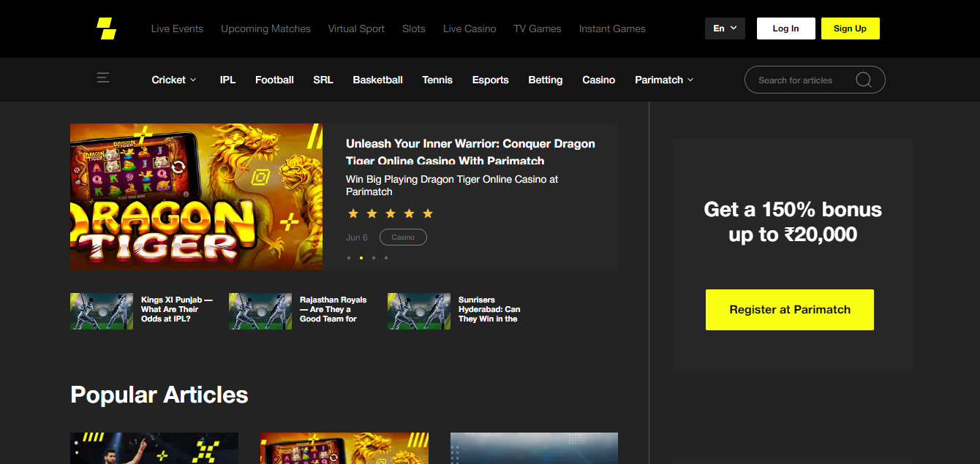Click the Jun 6 date text

tap(357, 237)
